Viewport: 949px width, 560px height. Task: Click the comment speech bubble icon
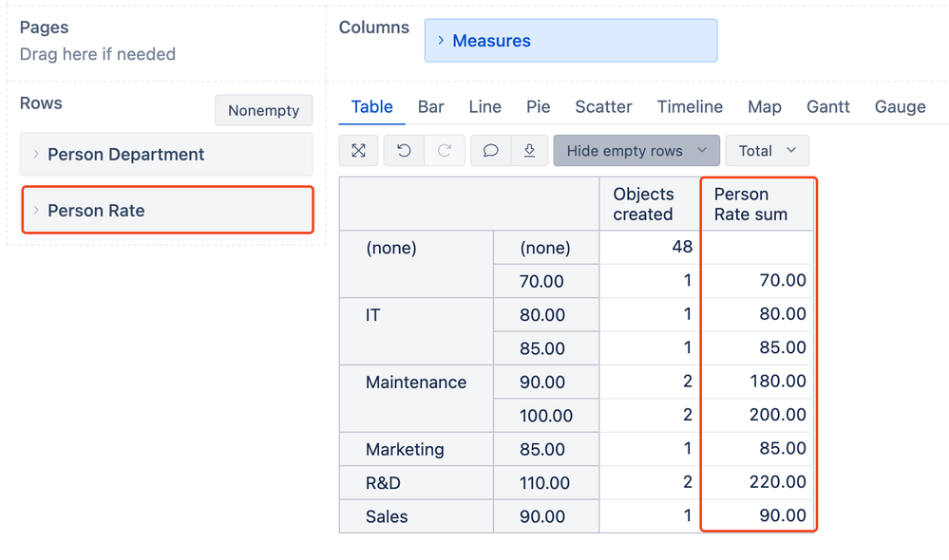coord(490,151)
